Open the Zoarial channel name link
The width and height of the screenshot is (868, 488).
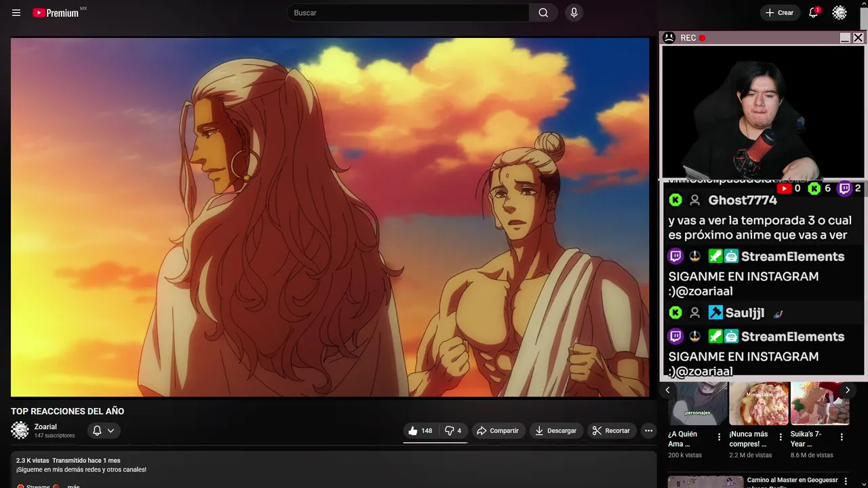pos(45,426)
